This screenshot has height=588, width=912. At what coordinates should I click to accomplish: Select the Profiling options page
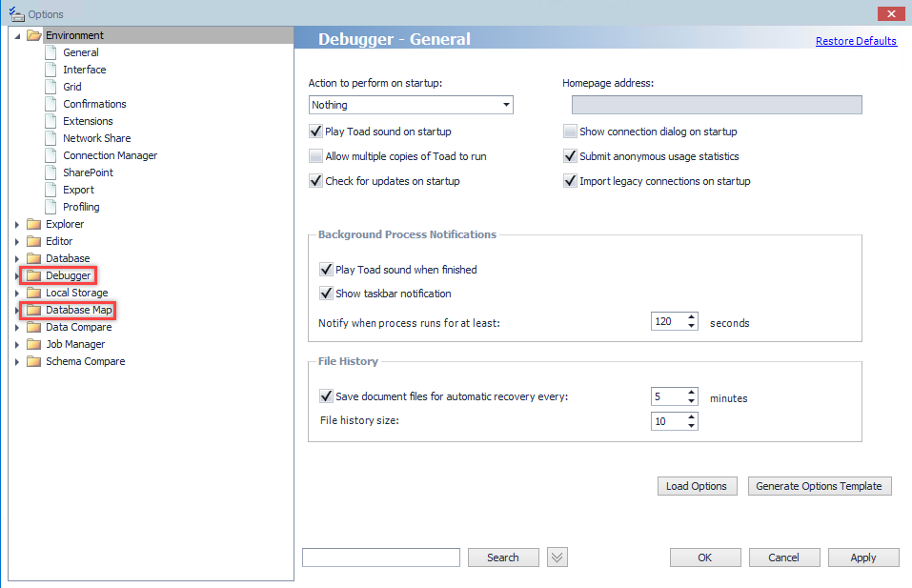pos(81,207)
